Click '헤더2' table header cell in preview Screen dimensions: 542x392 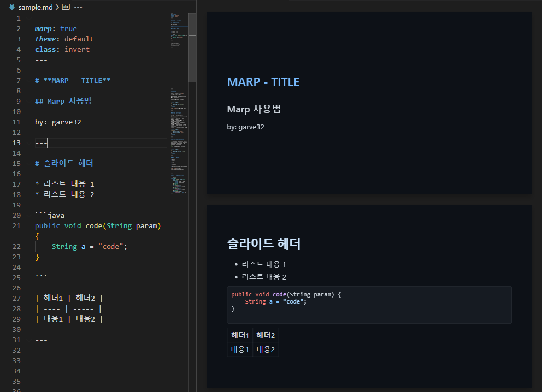pos(266,335)
